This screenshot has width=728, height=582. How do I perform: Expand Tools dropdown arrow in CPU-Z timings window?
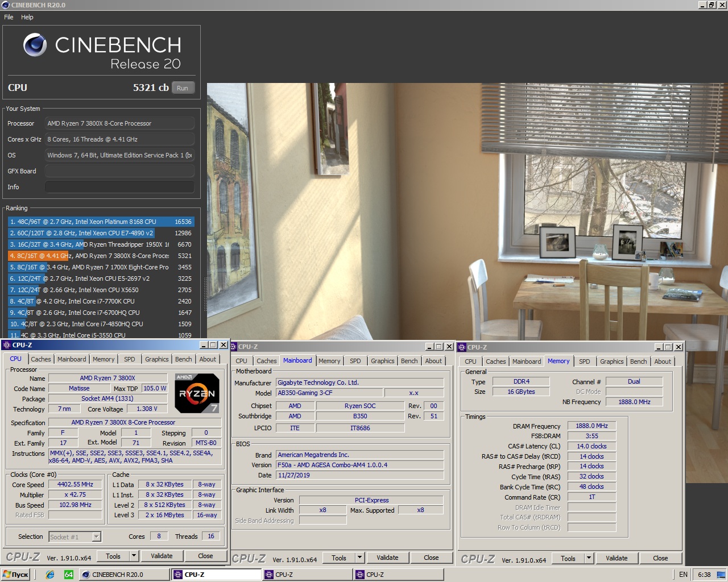[x=589, y=559]
